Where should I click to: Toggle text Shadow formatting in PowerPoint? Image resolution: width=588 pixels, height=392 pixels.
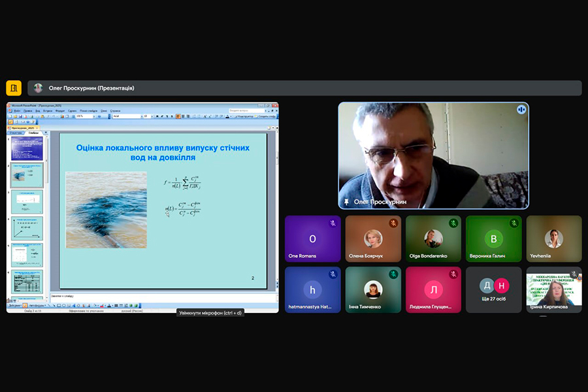(x=172, y=116)
